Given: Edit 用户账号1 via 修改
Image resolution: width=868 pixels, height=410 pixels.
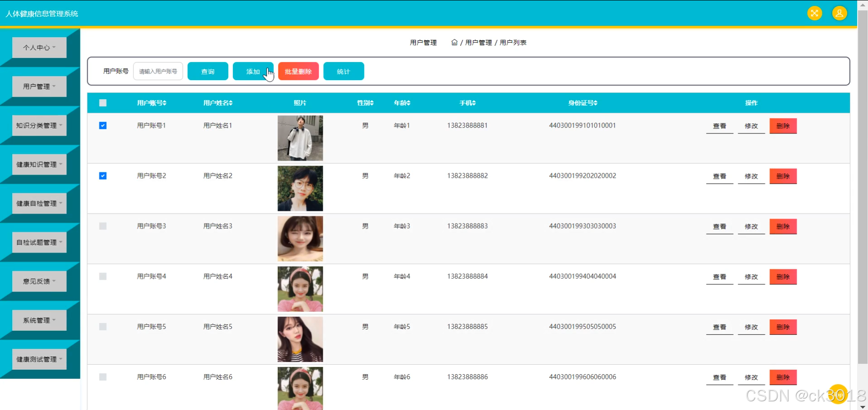Looking at the screenshot, I should [751, 126].
